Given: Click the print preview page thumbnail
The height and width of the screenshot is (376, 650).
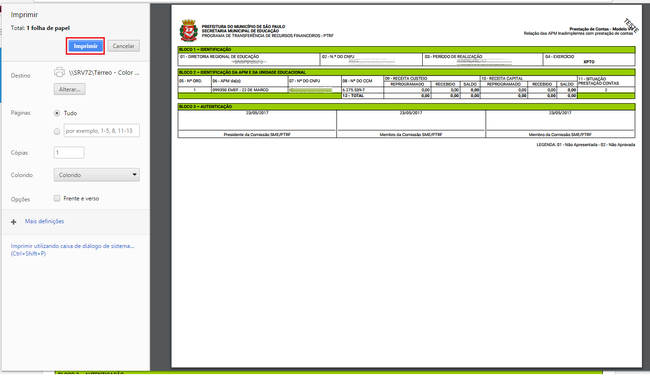Looking at the screenshot, I should 406,186.
